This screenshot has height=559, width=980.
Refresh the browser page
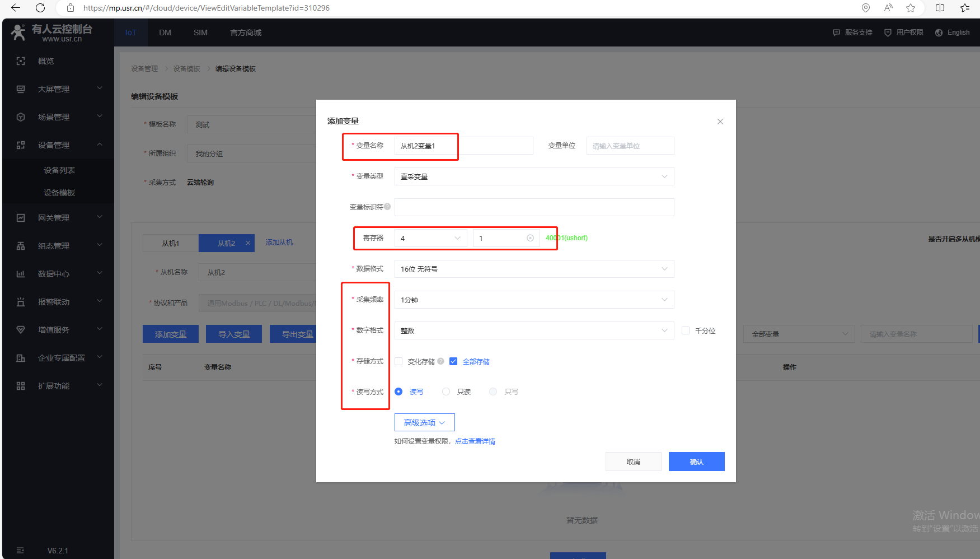(x=40, y=8)
